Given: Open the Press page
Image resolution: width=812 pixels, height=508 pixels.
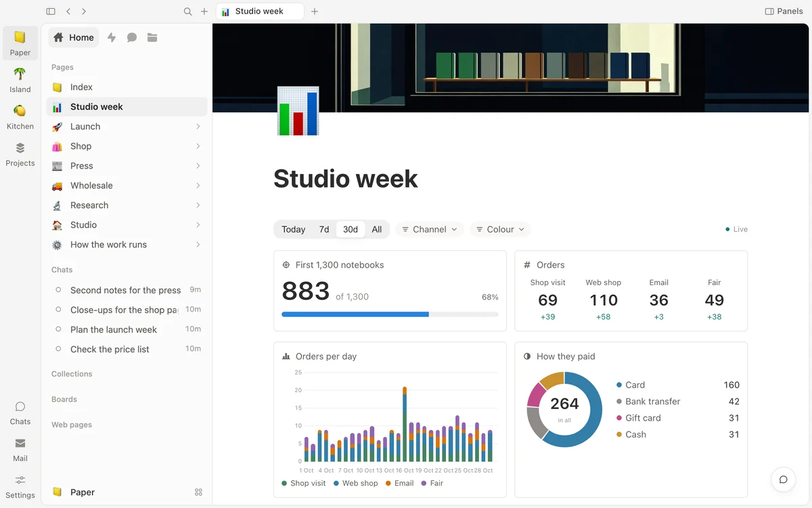Looking at the screenshot, I should tap(127, 165).
